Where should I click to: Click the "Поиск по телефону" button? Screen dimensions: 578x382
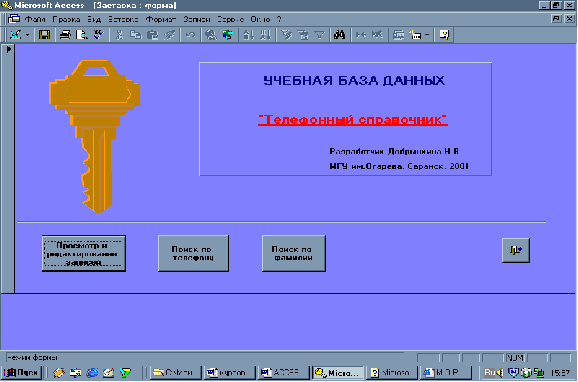(x=193, y=253)
